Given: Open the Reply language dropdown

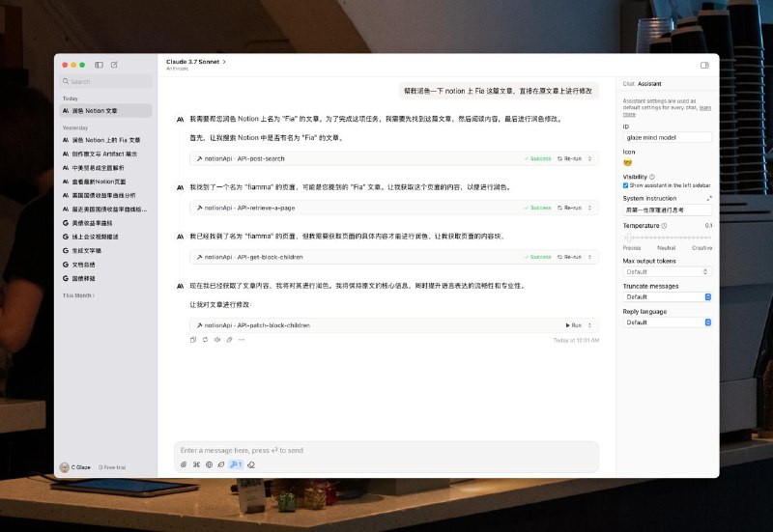Looking at the screenshot, I should click(x=668, y=322).
